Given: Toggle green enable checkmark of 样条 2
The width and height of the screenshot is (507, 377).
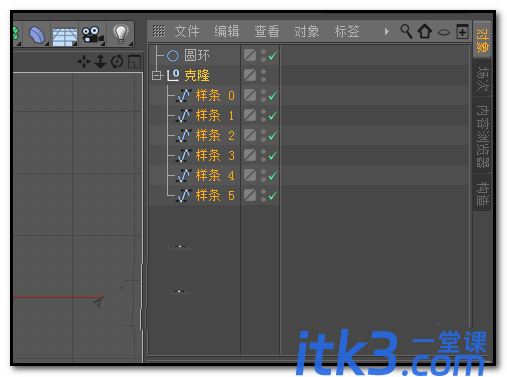Looking at the screenshot, I should coord(273,136).
